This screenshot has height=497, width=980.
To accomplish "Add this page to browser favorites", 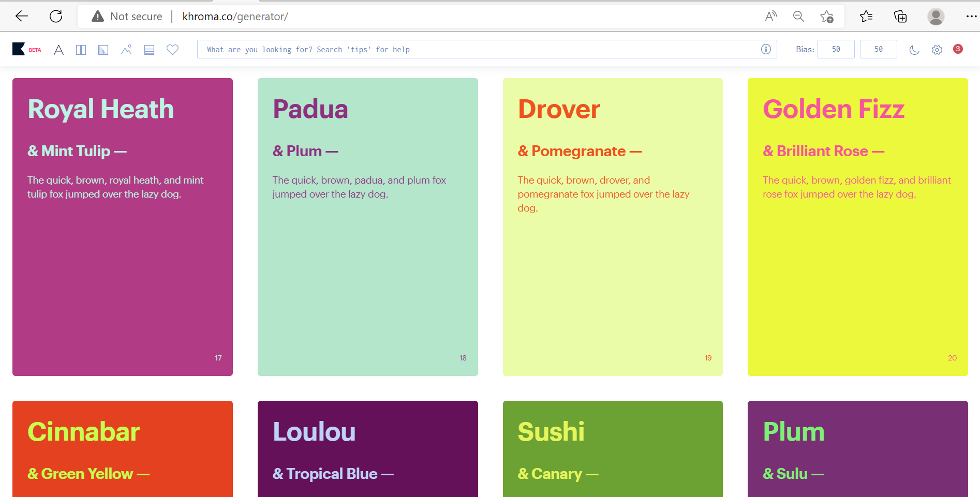I will click(x=826, y=17).
